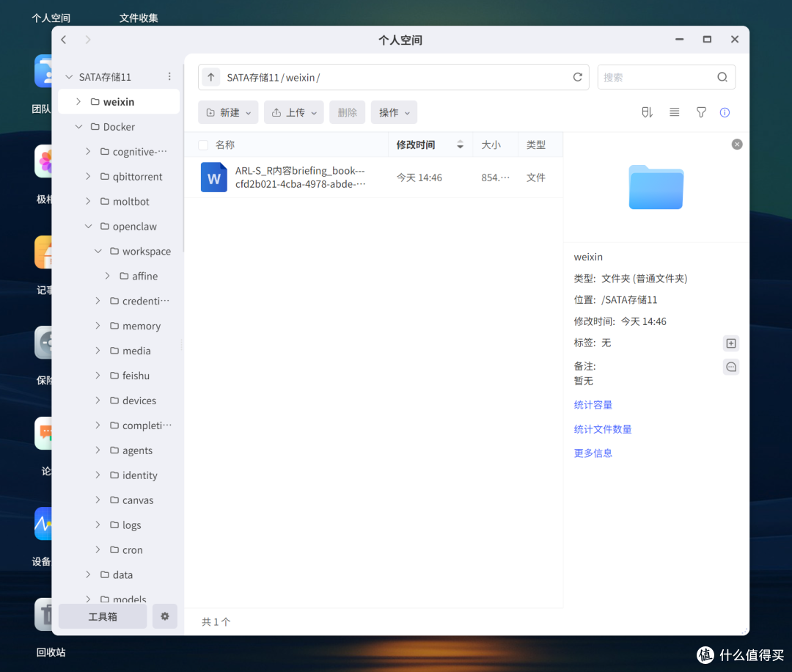This screenshot has height=672, width=792.
Task: Expand the qbittorrent folder chevron
Action: tap(89, 176)
